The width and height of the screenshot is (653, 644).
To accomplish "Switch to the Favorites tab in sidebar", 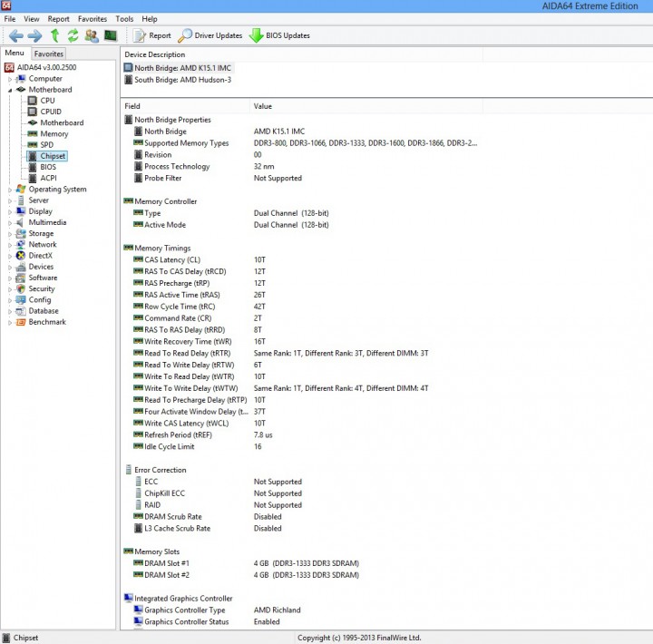I will click(x=49, y=54).
